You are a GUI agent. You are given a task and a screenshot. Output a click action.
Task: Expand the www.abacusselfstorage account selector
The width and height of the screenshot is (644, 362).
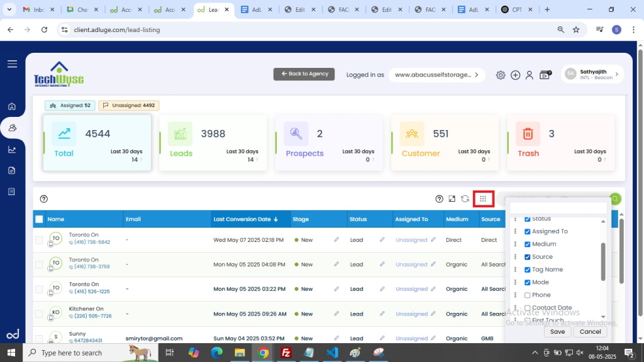[436, 75]
